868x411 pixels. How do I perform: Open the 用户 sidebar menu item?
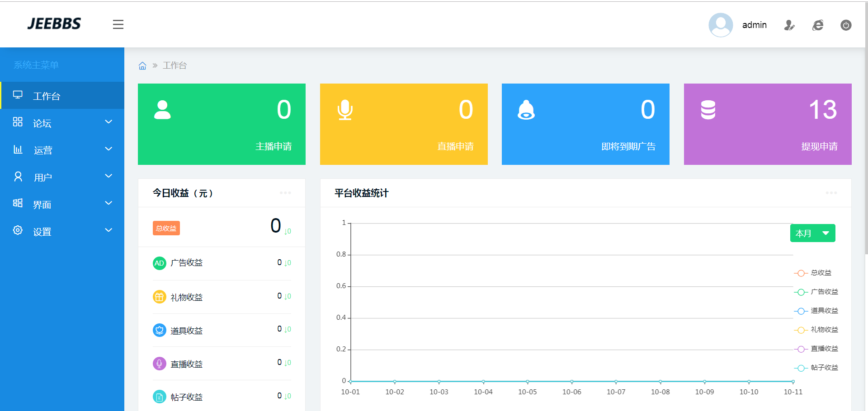pyautogui.click(x=62, y=177)
